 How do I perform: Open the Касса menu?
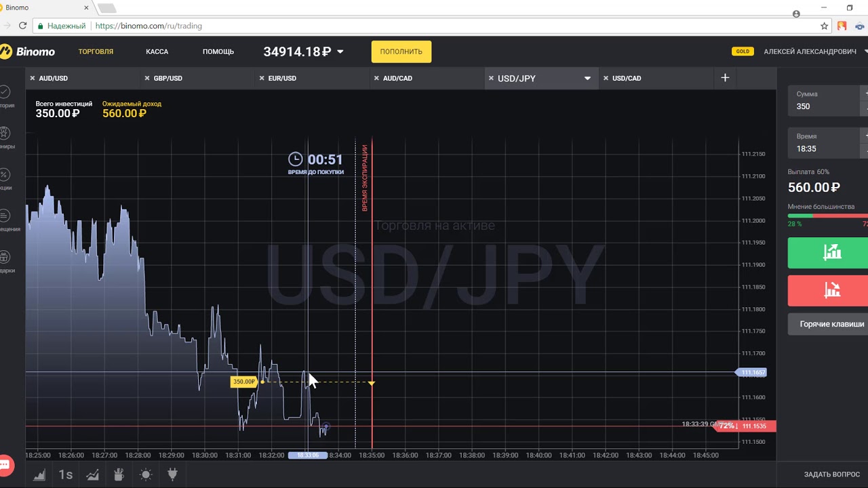point(157,52)
